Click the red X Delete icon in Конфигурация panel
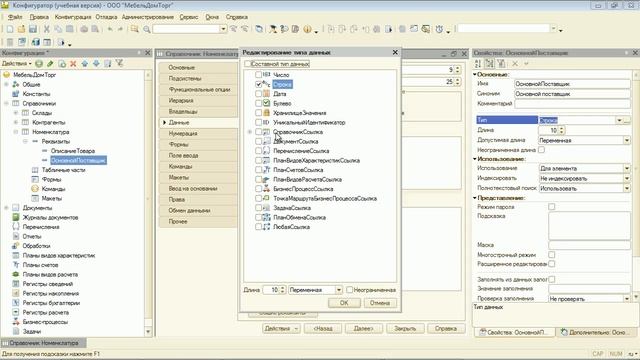 pos(73,63)
